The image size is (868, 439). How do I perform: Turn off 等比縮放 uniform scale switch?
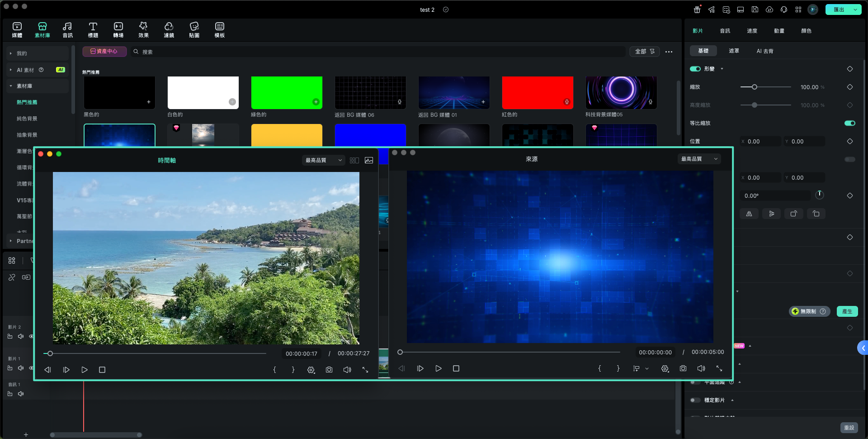849,123
